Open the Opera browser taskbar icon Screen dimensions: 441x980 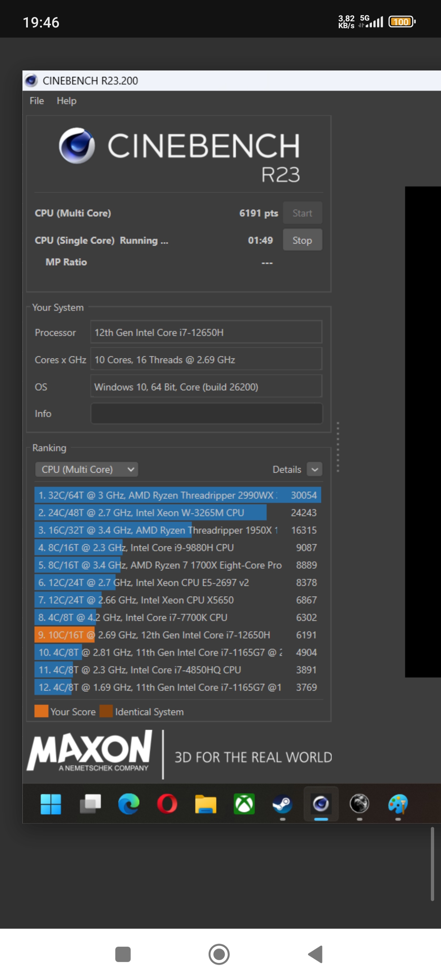(167, 804)
